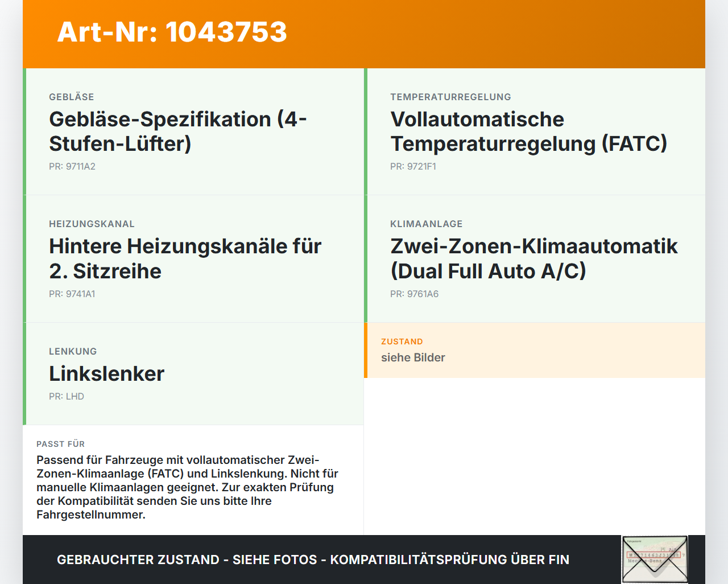The height and width of the screenshot is (584, 728).
Task: Click the HEIZUNGSKANAL category label
Action: [x=92, y=224]
